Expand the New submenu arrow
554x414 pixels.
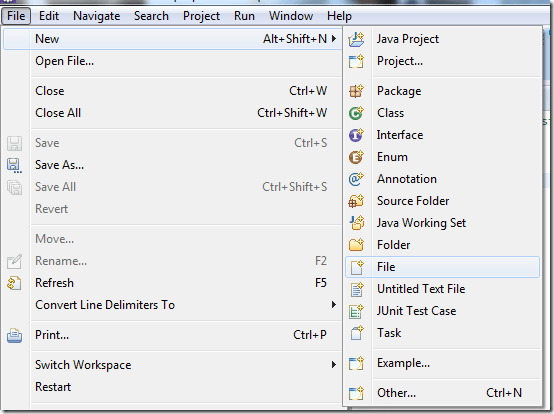tap(334, 39)
